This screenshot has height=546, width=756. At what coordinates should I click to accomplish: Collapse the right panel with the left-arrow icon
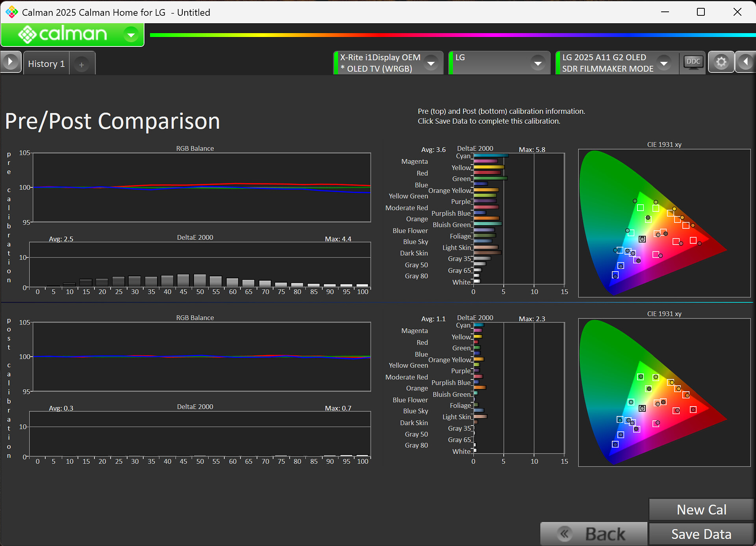[745, 62]
